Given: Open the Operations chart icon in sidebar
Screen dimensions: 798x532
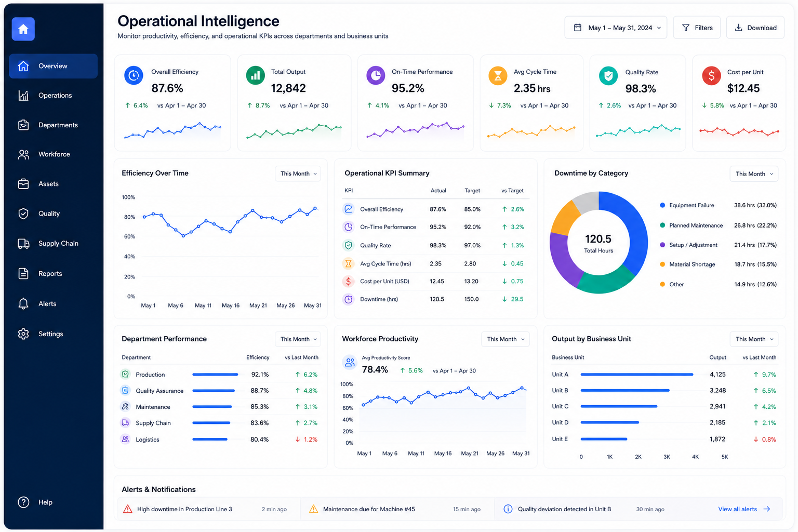Looking at the screenshot, I should (23, 96).
